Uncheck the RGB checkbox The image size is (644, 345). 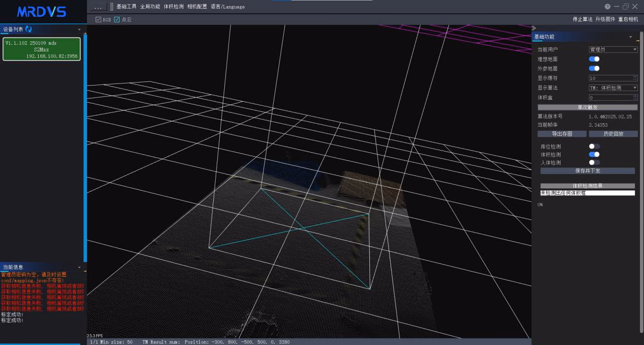(98, 19)
